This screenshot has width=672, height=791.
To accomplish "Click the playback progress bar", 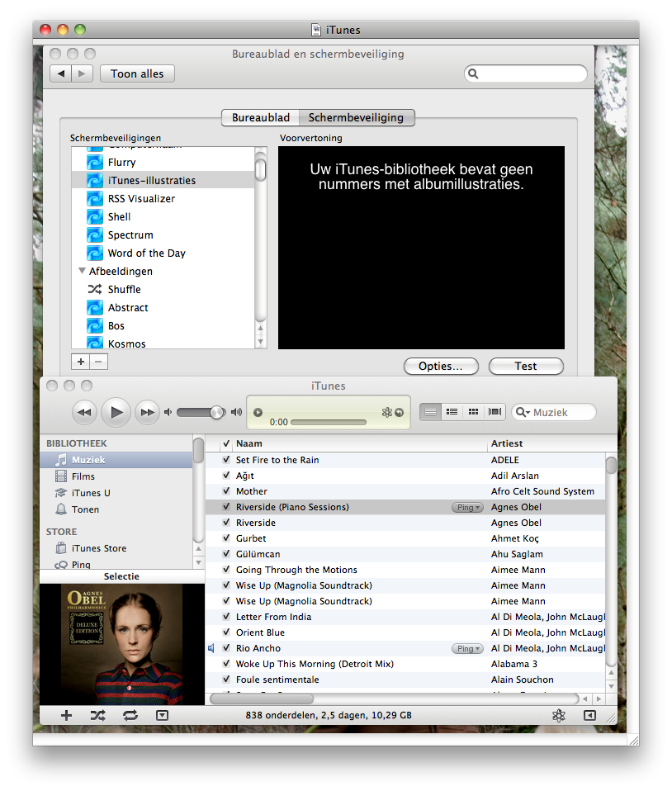I will (x=329, y=422).
